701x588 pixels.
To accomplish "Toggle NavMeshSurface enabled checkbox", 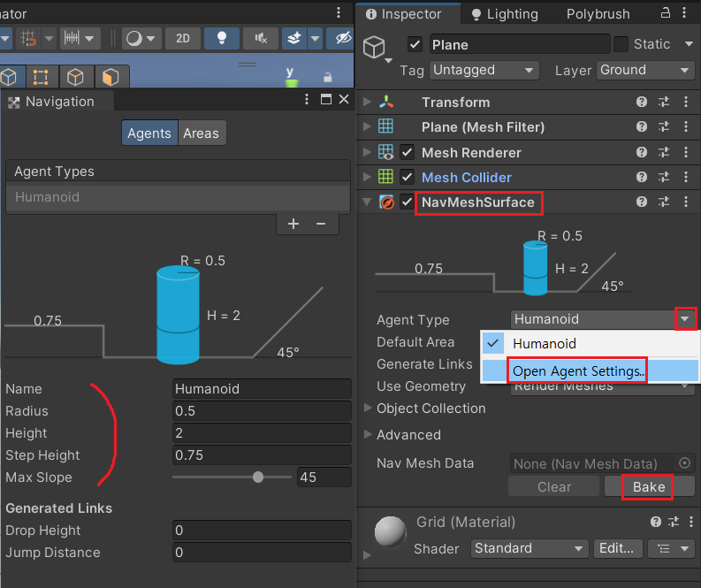I will point(407,202).
